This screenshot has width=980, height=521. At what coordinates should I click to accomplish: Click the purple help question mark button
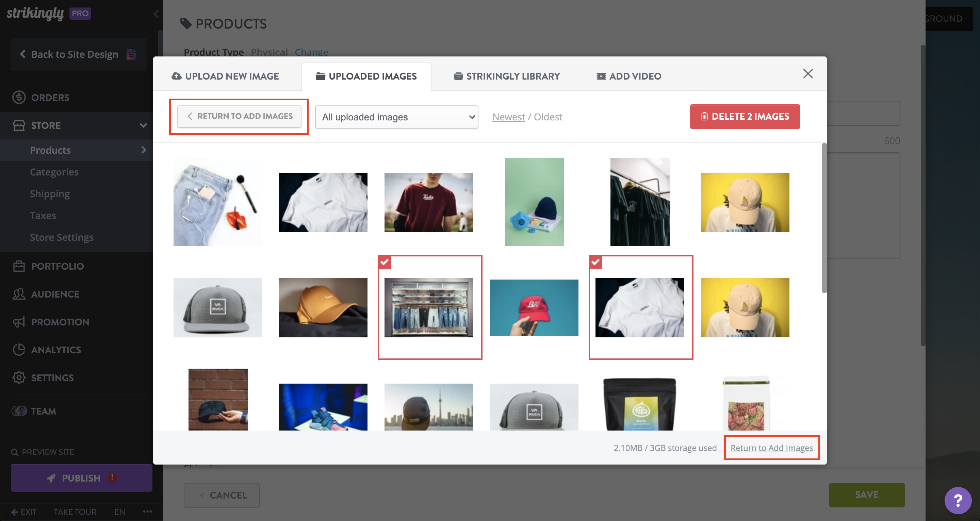(x=958, y=500)
